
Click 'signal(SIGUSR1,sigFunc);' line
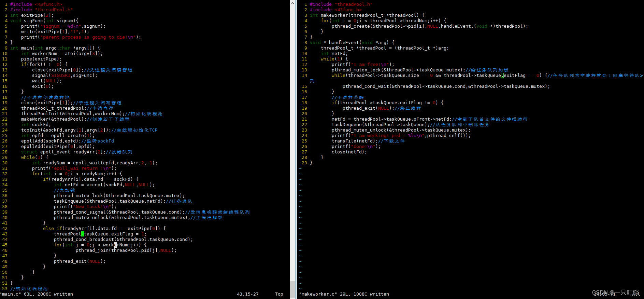point(65,75)
